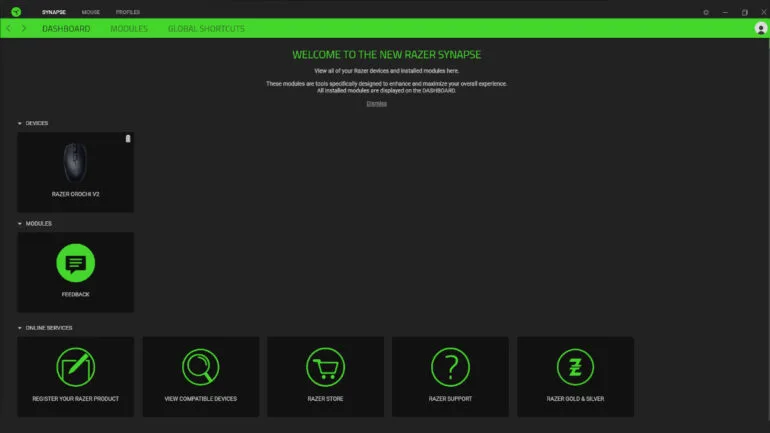Open the Razer Orochi V2 device card
This screenshot has width=770, height=433.
76,172
